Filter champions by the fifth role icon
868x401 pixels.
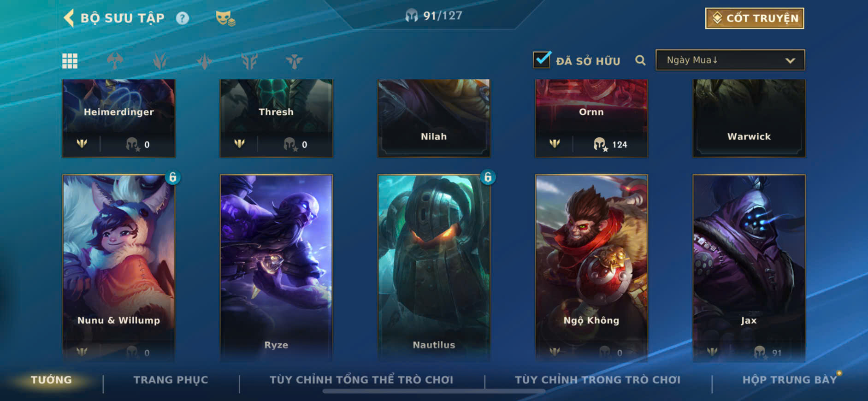294,60
